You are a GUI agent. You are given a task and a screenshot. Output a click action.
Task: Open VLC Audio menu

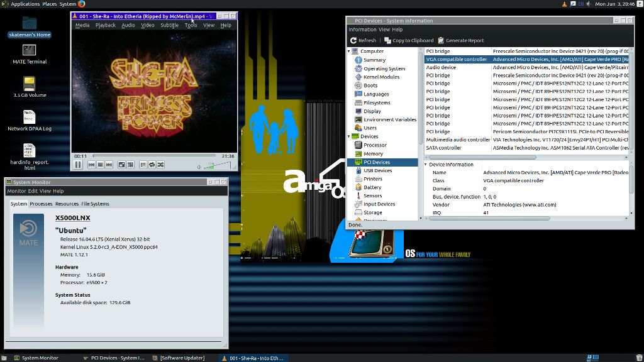point(128,25)
